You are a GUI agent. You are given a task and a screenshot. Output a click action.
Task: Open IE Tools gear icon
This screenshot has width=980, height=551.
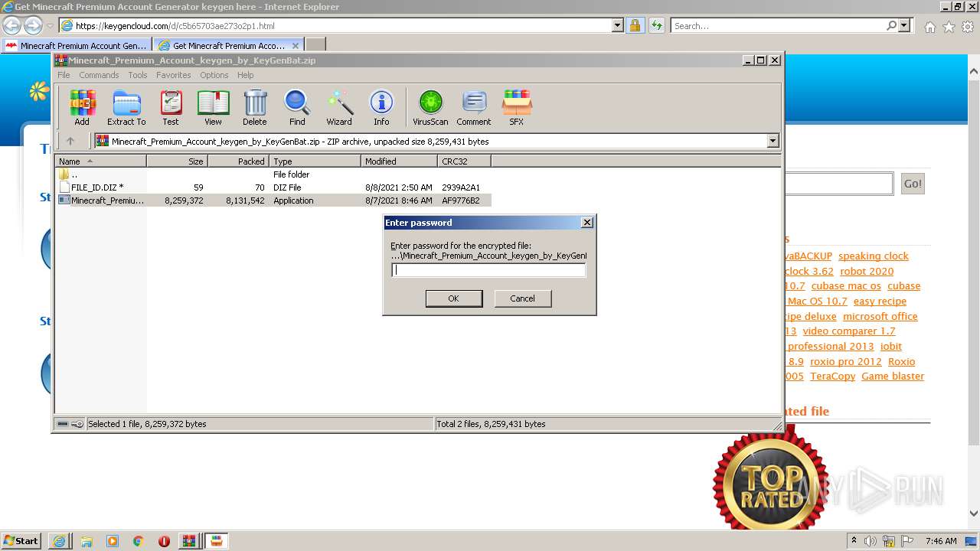[x=967, y=27]
